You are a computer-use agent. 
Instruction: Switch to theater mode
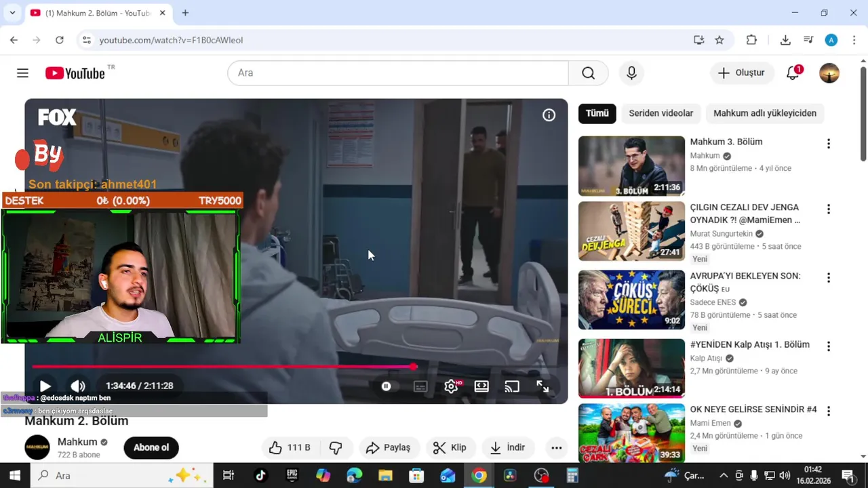pos(481,386)
